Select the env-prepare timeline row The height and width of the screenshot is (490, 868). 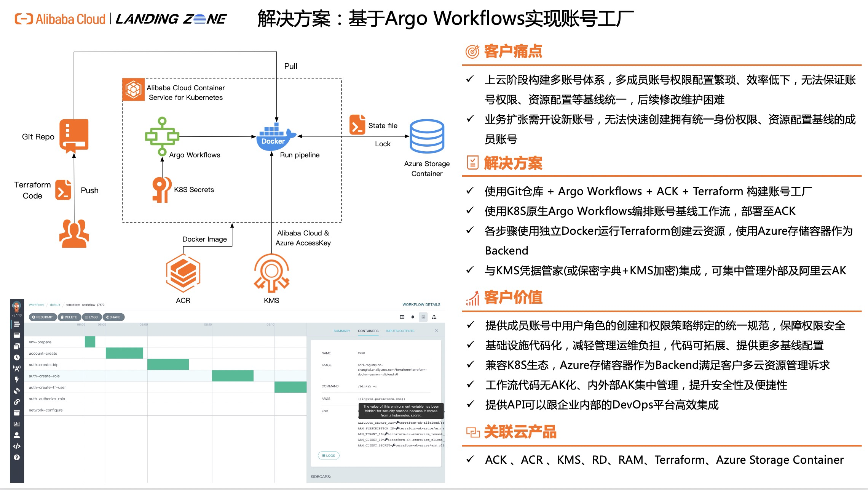[165, 342]
